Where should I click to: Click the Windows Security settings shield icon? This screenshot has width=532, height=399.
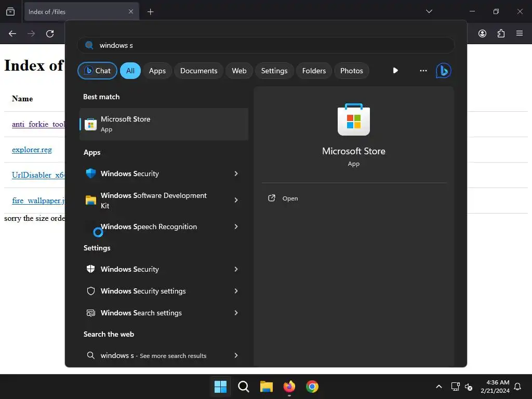[x=90, y=269]
